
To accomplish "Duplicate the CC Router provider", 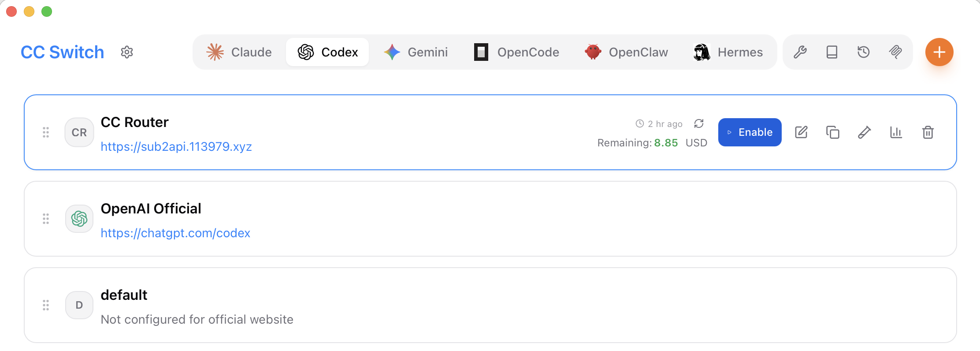I will coord(833,132).
